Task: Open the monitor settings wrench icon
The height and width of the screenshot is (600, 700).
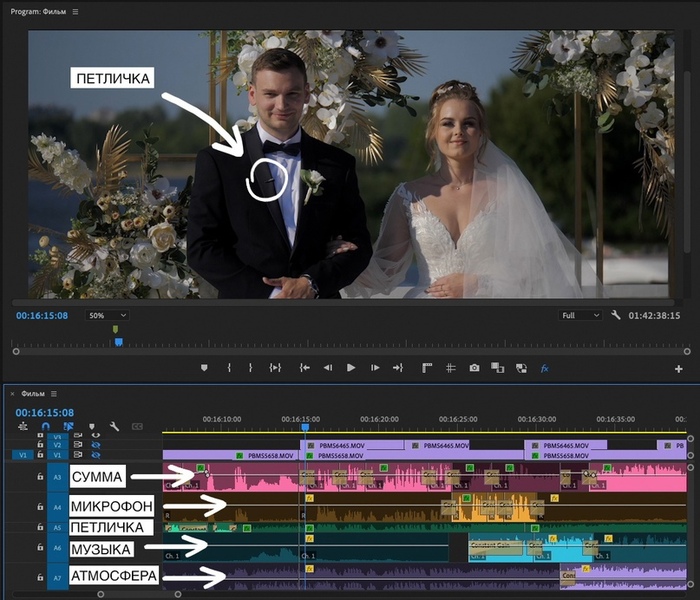Action: point(616,315)
